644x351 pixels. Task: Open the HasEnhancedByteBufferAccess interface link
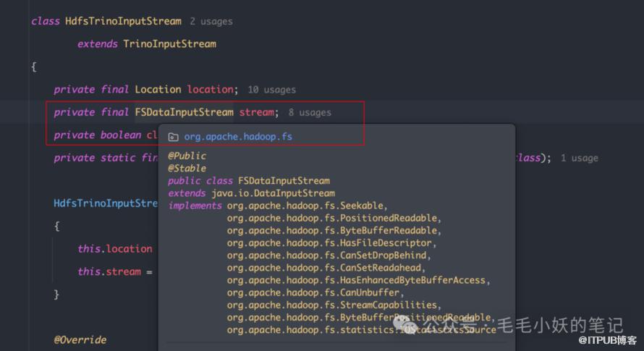tap(357, 280)
